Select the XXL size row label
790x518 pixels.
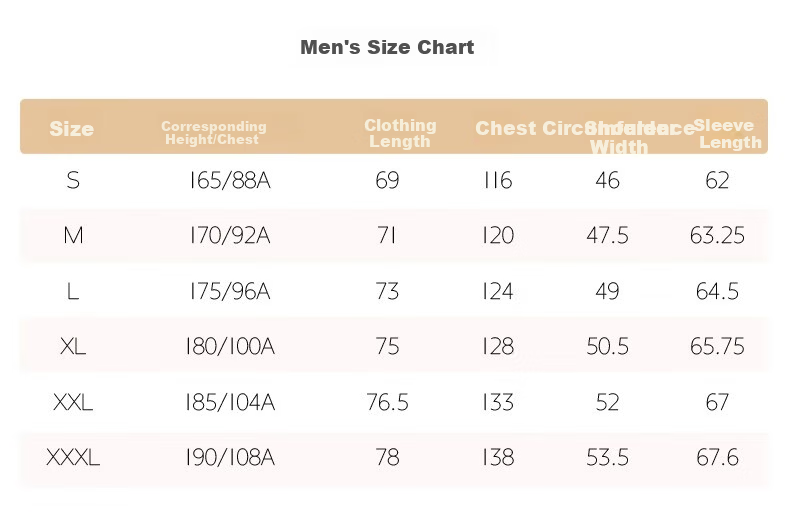click(73, 402)
